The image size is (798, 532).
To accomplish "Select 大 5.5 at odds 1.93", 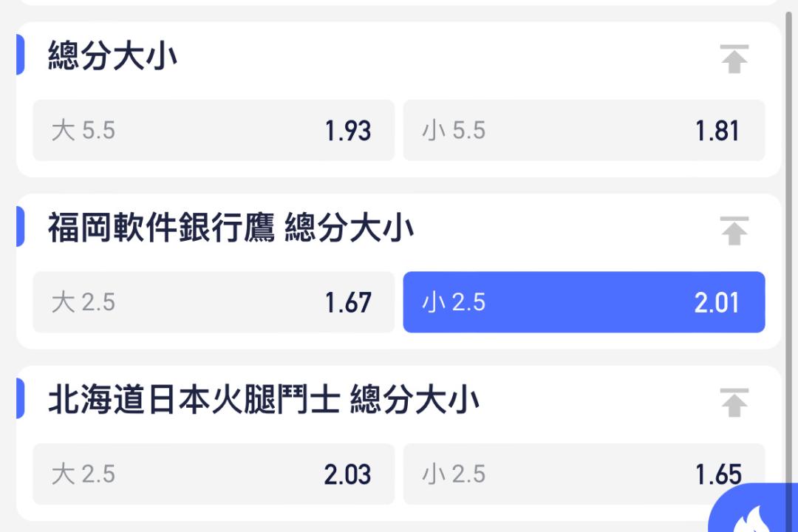I will pyautogui.click(x=213, y=131).
